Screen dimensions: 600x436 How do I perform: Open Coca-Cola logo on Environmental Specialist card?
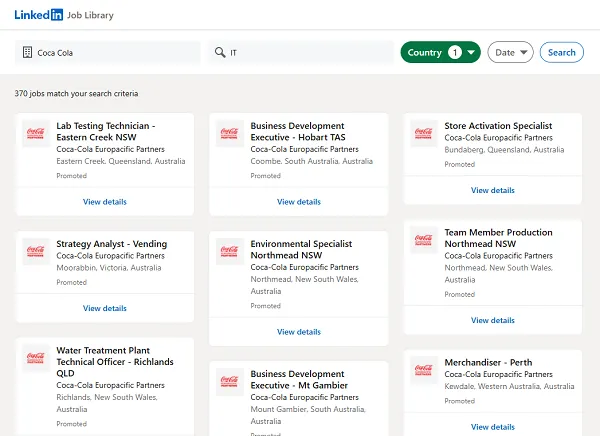click(230, 251)
